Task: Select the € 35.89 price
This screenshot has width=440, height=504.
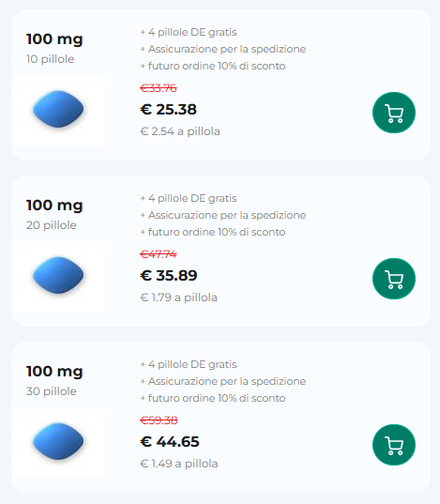Action: [169, 276]
